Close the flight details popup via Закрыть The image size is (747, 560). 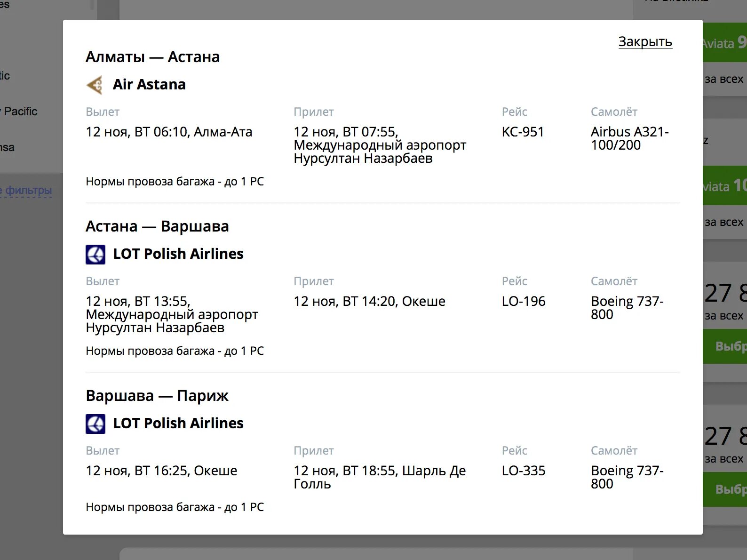click(x=645, y=42)
